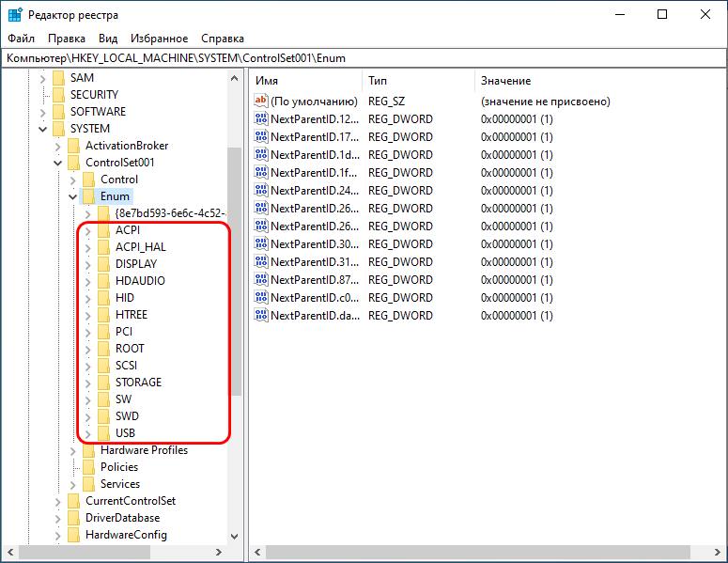The image size is (728, 563).
Task: Click tree pane horizontal scroll right arrow
Action: 218,552
